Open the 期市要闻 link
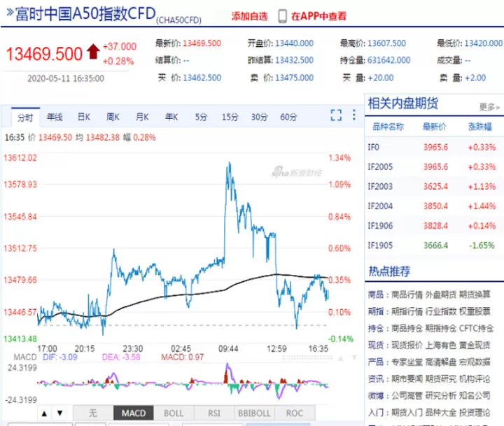Image resolution: width=504 pixels, height=426 pixels. [x=407, y=379]
